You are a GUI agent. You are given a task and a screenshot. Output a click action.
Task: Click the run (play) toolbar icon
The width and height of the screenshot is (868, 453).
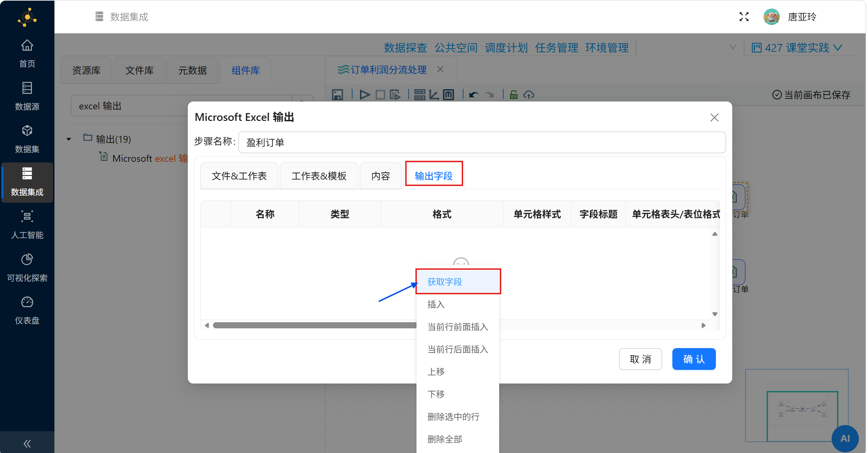tap(364, 95)
